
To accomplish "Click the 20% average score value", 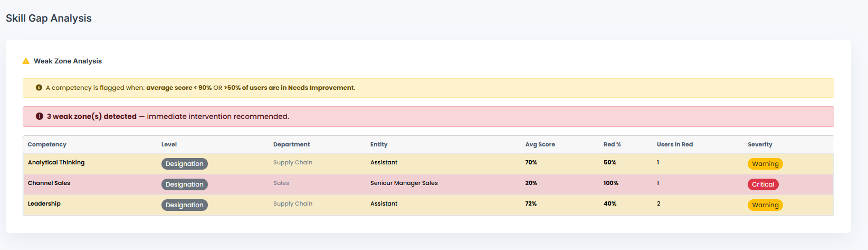I will point(531,183).
